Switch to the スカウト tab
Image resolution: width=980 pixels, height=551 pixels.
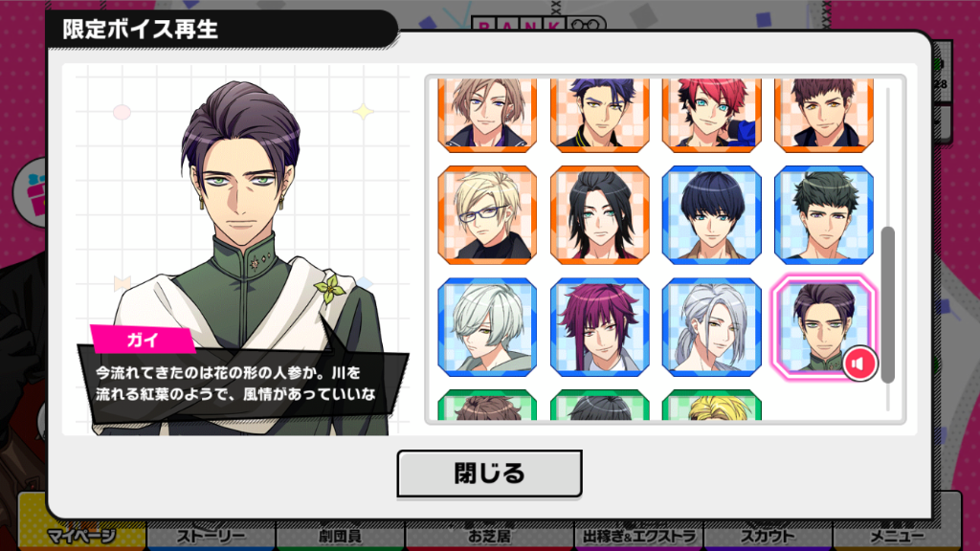pyautogui.click(x=768, y=536)
